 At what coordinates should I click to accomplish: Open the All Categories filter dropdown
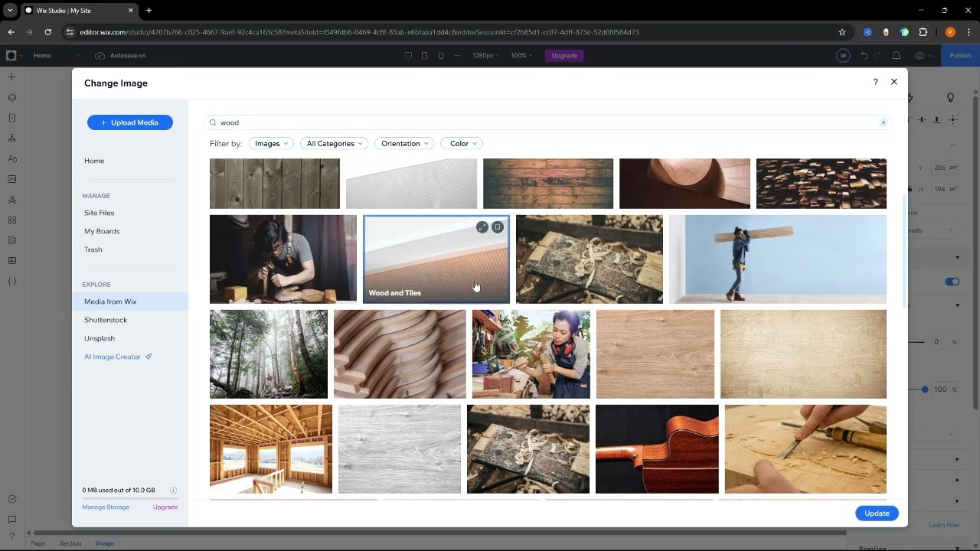point(335,143)
